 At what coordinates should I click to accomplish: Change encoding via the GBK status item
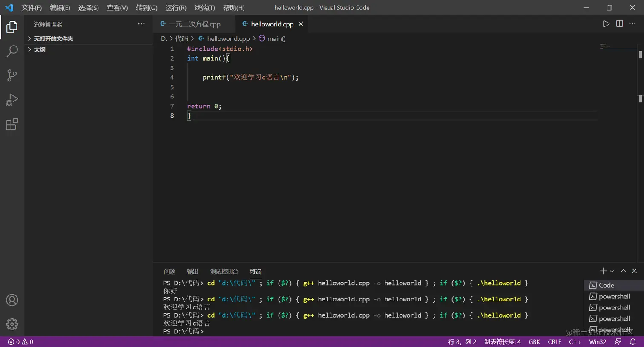pyautogui.click(x=534, y=341)
